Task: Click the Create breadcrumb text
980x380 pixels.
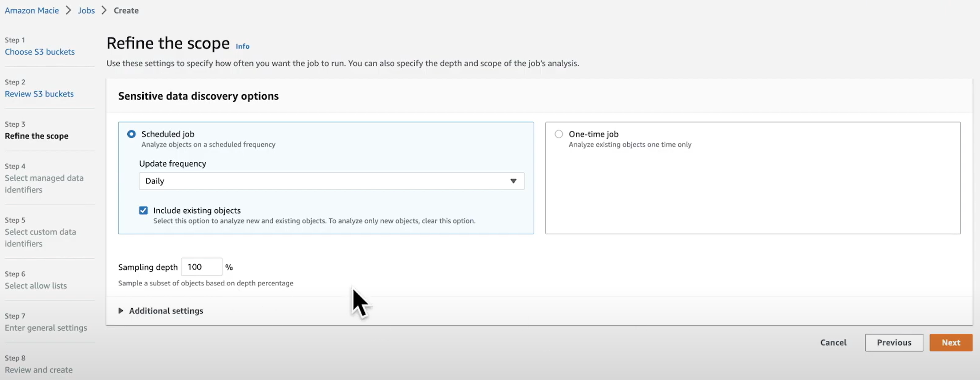Action: pos(126,11)
